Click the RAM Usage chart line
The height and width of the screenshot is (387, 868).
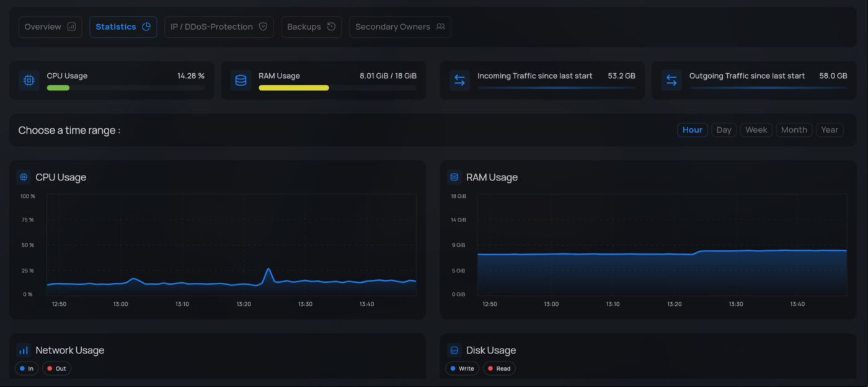(x=662, y=253)
